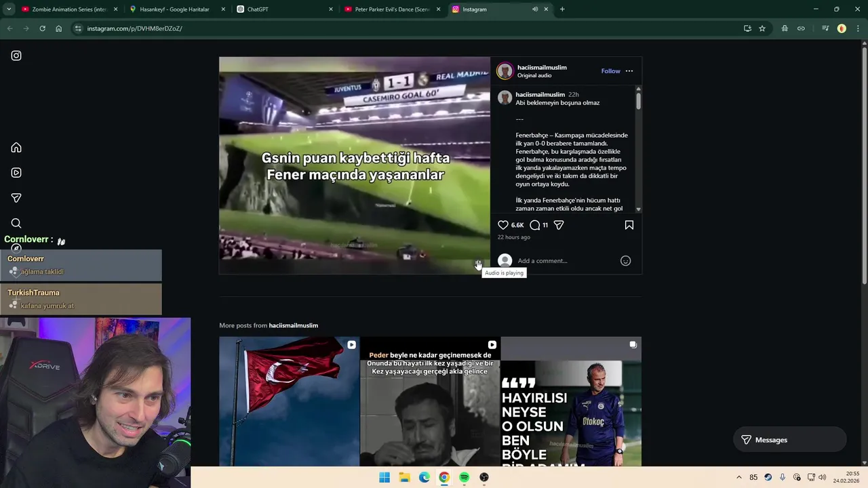The image size is (868, 488).
Task: Switch to Hasankeyf Google Haritalar tab
Action: [176, 9]
